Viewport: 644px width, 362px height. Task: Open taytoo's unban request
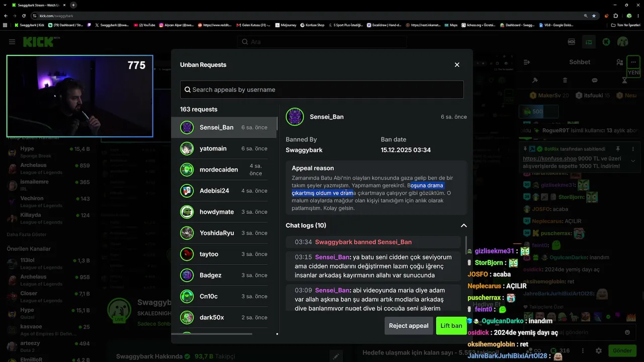click(224, 254)
